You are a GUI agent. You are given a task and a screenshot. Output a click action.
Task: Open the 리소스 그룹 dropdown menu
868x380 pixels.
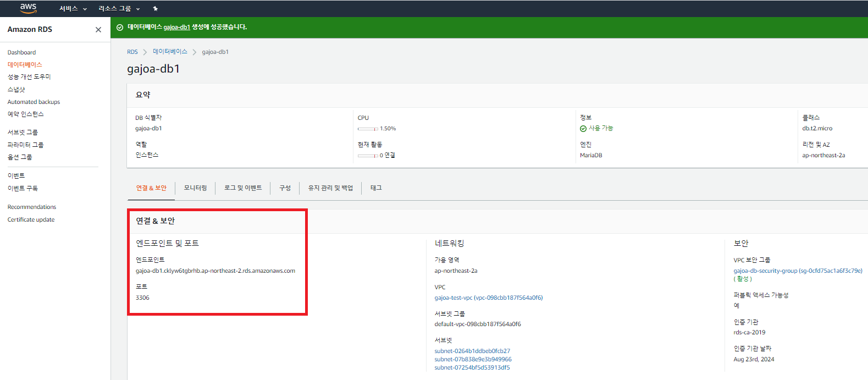(119, 9)
